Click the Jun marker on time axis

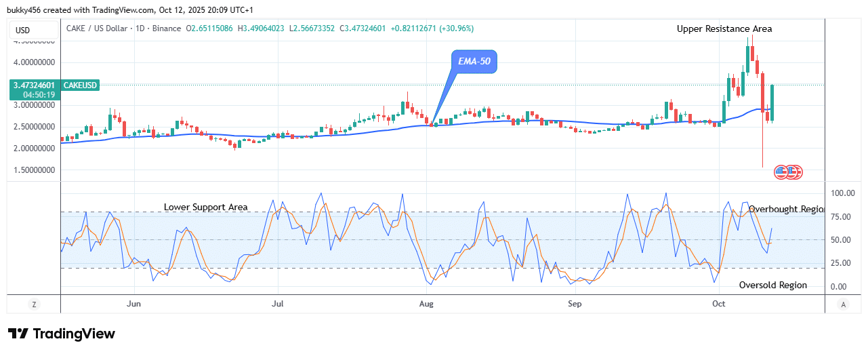(x=133, y=304)
